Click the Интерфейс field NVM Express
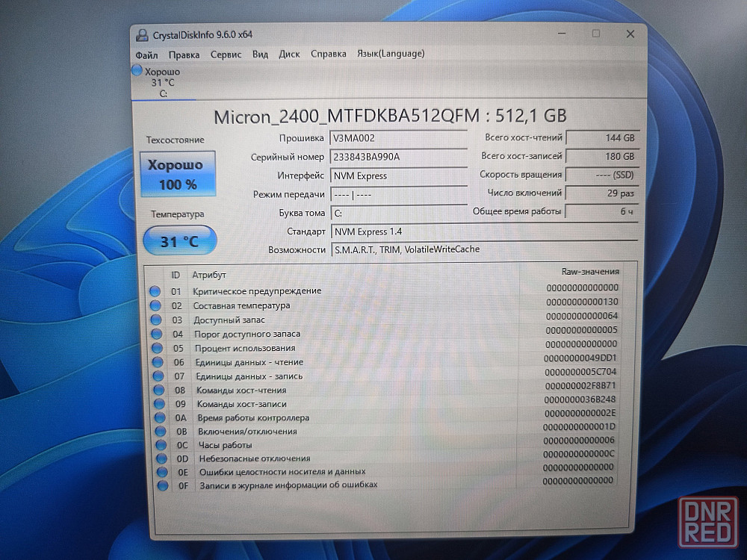The height and width of the screenshot is (560, 747). pos(399,175)
